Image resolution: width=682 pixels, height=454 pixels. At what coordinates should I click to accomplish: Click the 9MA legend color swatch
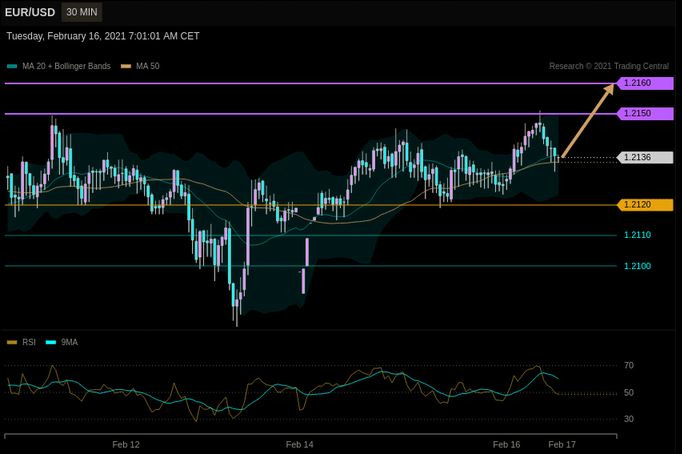coord(51,342)
